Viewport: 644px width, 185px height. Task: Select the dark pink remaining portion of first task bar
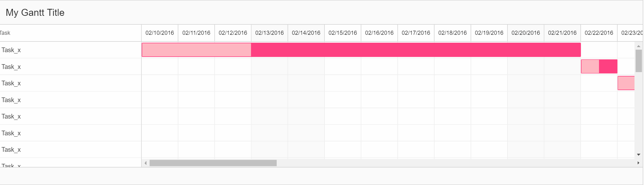416,50
